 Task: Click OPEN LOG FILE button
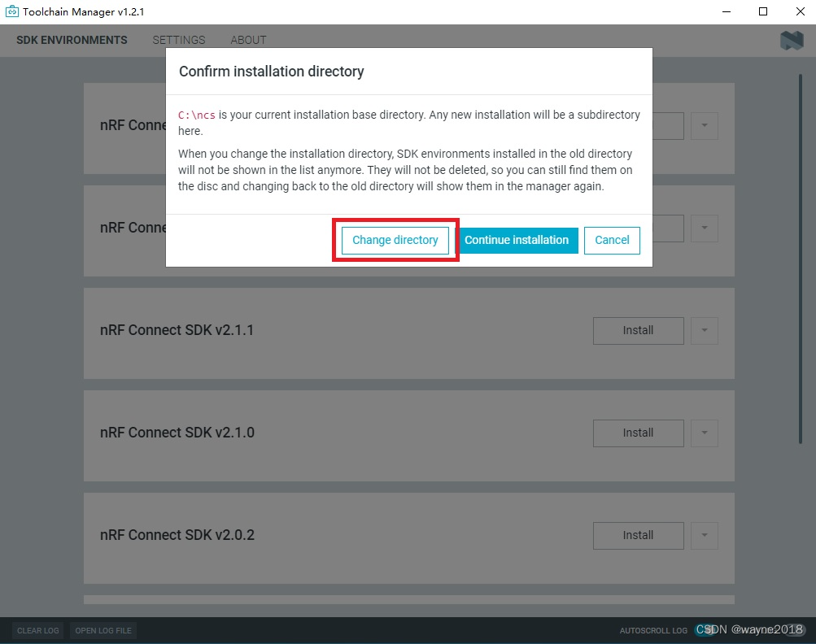point(103,630)
